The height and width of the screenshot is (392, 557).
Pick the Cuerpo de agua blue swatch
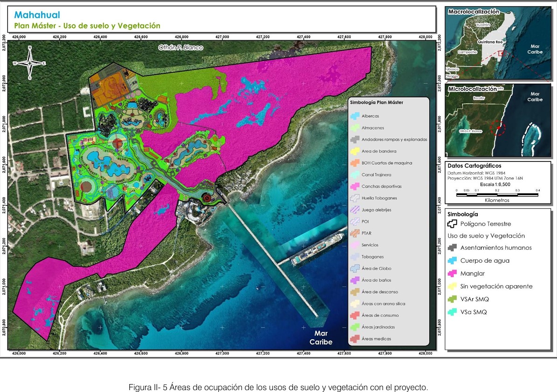453,261
